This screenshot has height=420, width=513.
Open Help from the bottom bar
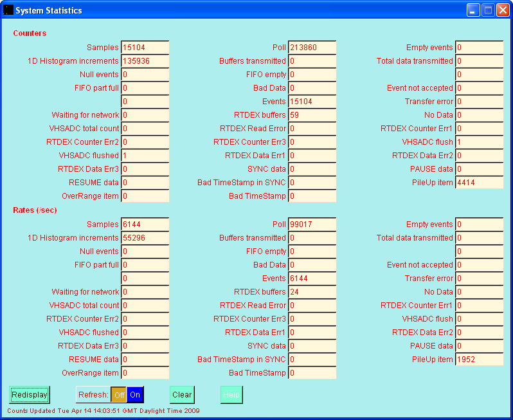(x=231, y=395)
